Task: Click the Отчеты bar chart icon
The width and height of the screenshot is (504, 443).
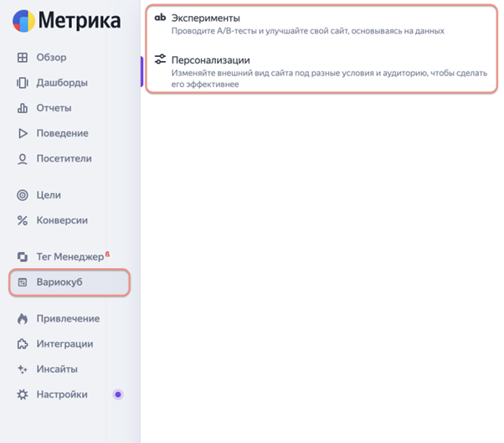Action: [x=23, y=108]
